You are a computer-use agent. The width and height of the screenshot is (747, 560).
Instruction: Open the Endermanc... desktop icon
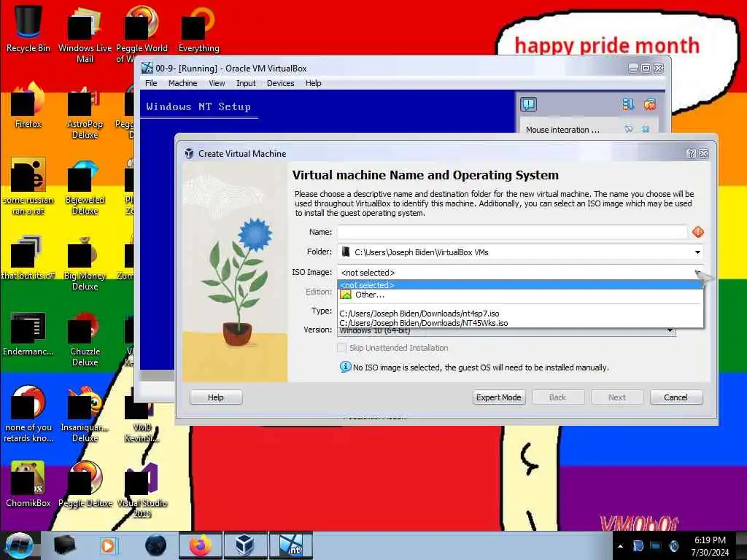(x=28, y=333)
